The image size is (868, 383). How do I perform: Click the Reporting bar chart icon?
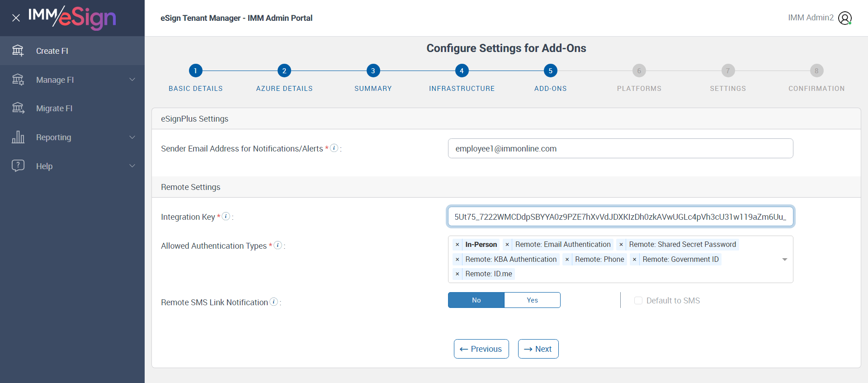18,137
